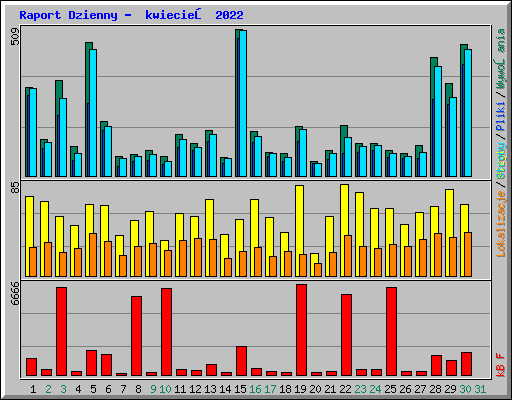This screenshot has width=512, height=400.
Task: Click the dark green bar for day 5
Action: (x=89, y=109)
